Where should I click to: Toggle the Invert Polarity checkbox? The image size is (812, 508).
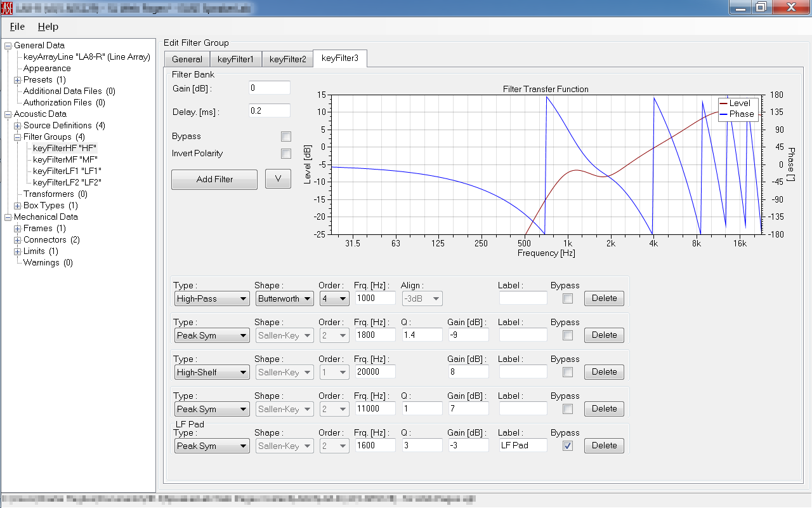pos(286,154)
